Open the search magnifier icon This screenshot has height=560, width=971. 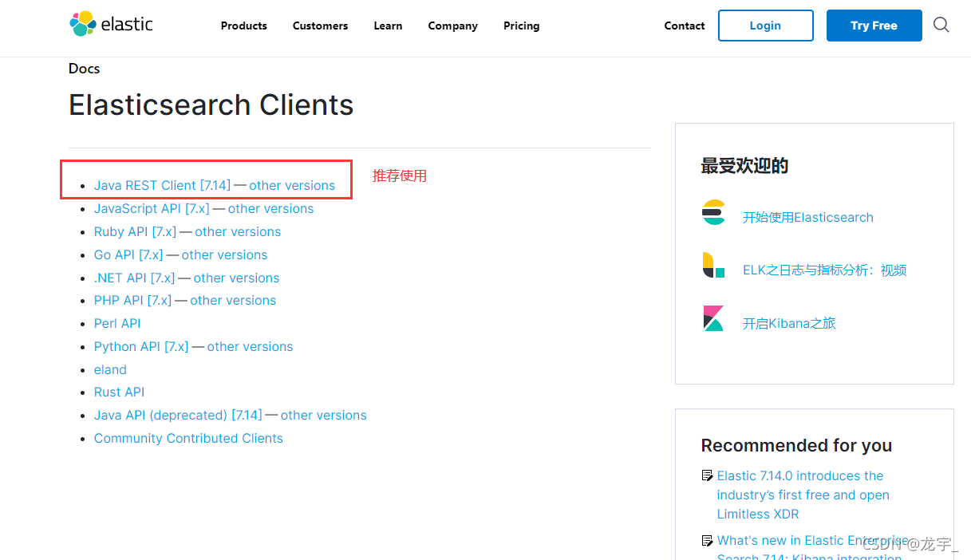[x=941, y=26]
